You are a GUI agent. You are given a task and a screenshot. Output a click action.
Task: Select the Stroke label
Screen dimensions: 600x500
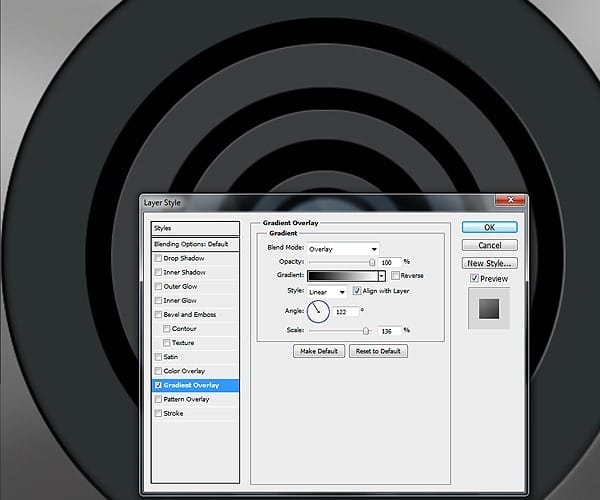coord(173,414)
